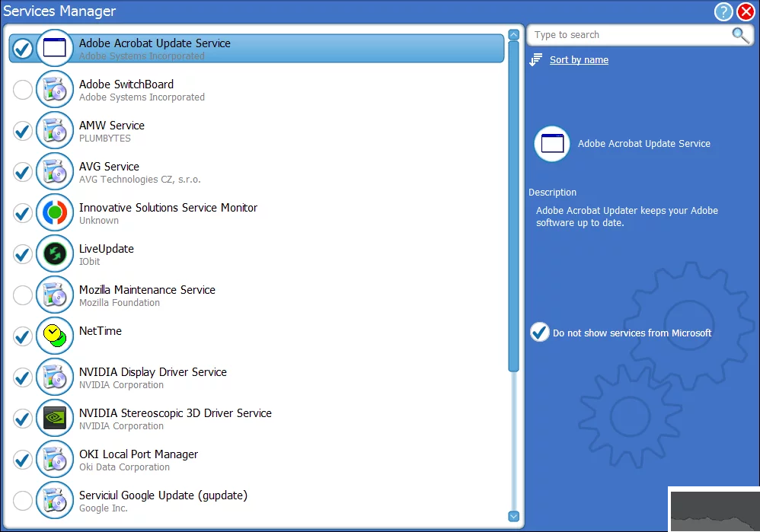Viewport: 760px width, 532px height.
Task: Select the NetTime name text
Action: click(101, 331)
